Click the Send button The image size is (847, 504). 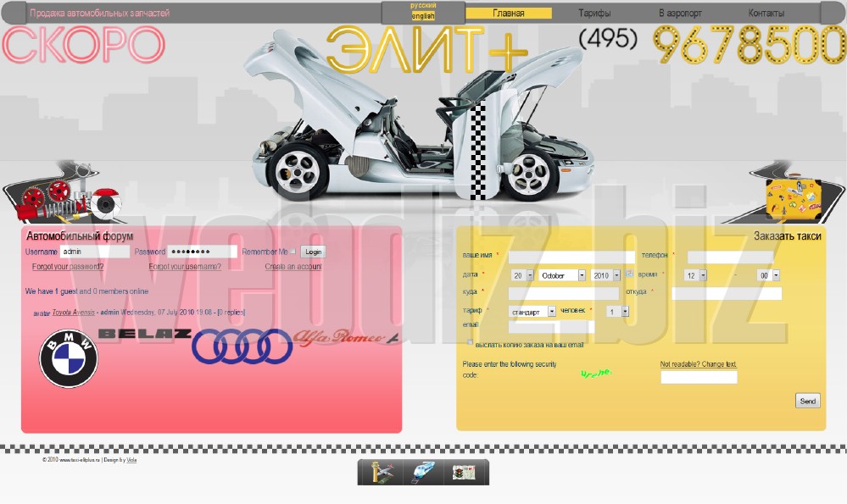tap(807, 401)
